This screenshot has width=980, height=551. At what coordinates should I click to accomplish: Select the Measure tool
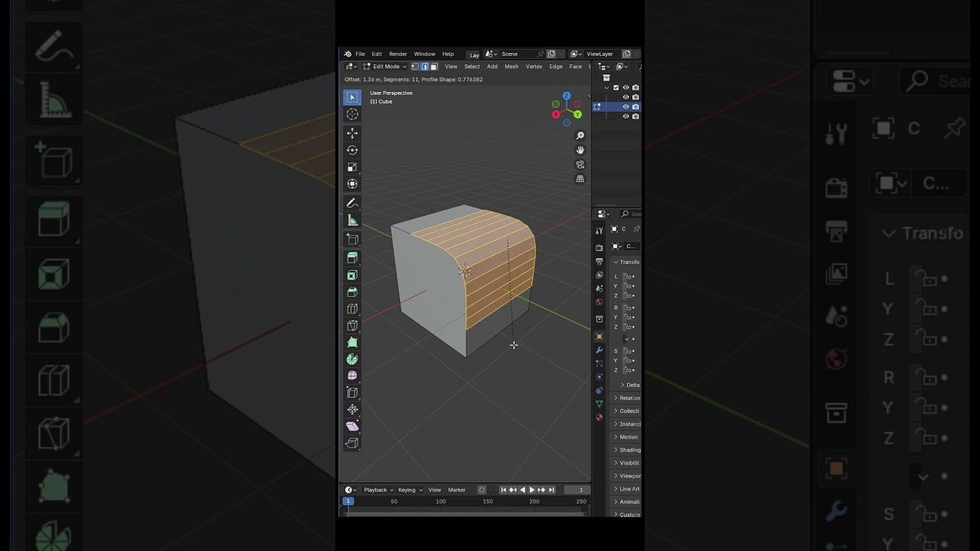point(352,220)
